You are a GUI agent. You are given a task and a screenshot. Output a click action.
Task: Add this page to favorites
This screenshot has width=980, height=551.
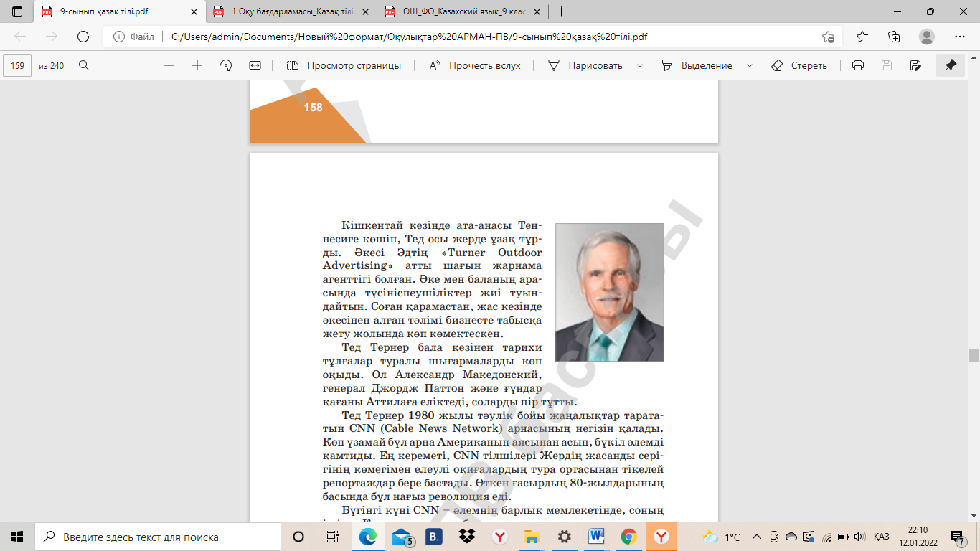pyautogui.click(x=828, y=37)
